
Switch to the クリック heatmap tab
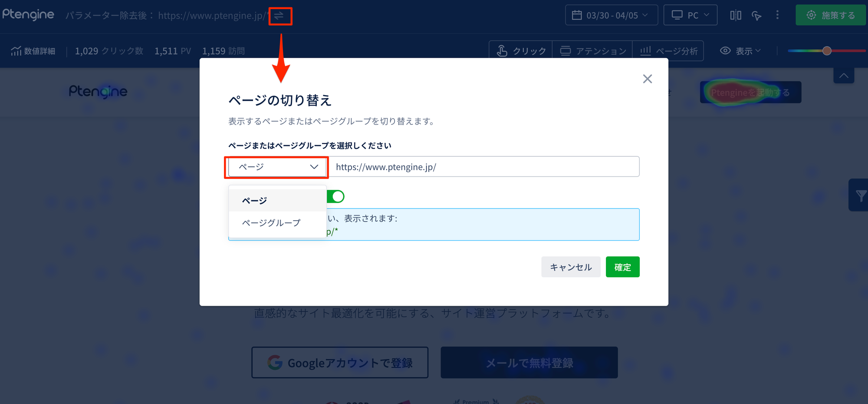521,51
